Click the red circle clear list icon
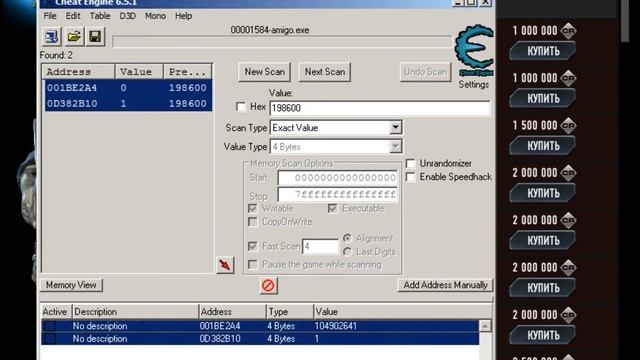Viewport: 640px width, 360px height. point(268,285)
